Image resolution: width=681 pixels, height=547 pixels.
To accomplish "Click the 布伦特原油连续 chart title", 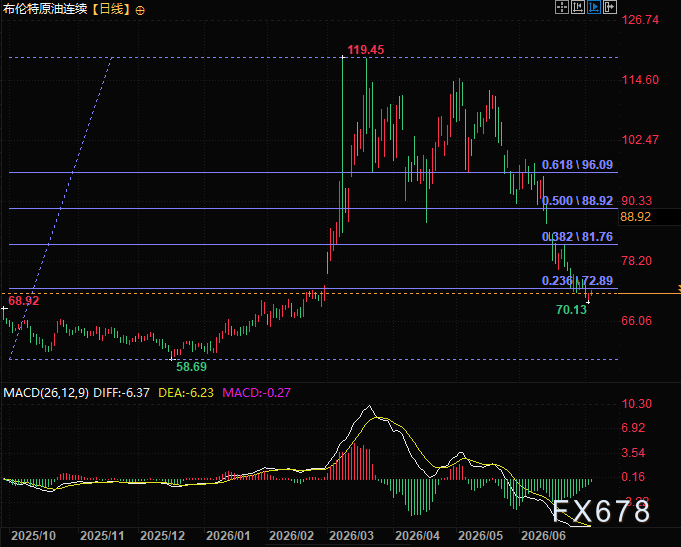I will click(46, 9).
